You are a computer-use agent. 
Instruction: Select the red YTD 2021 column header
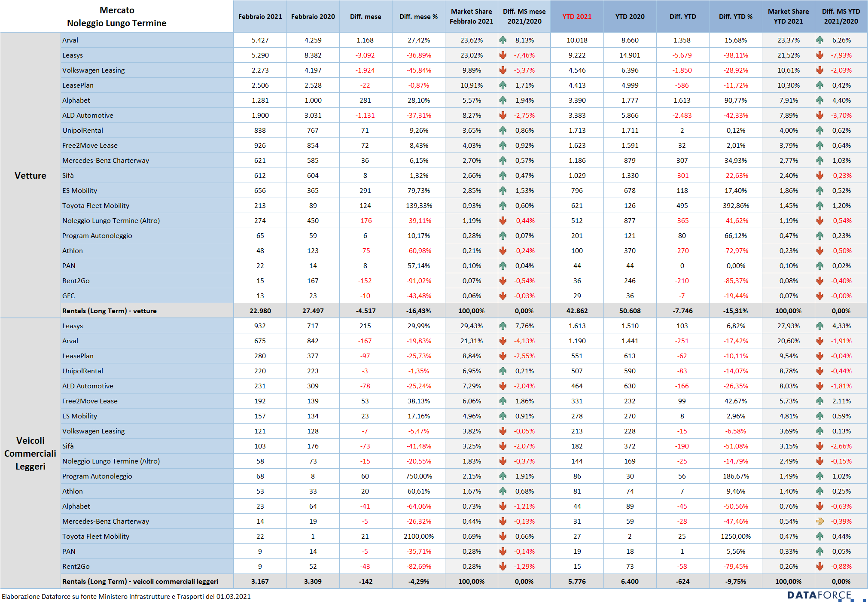(x=577, y=16)
